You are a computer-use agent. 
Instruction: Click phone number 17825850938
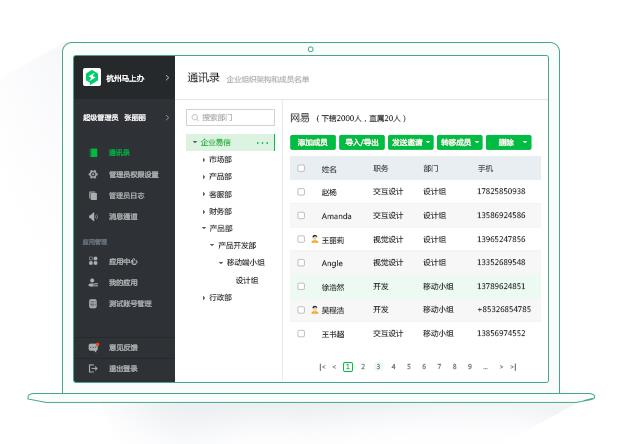[501, 191]
